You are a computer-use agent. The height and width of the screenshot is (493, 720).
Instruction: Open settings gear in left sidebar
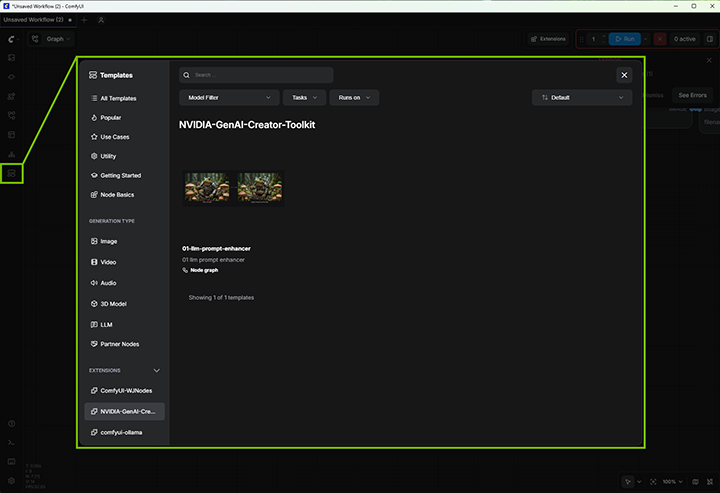click(x=11, y=481)
